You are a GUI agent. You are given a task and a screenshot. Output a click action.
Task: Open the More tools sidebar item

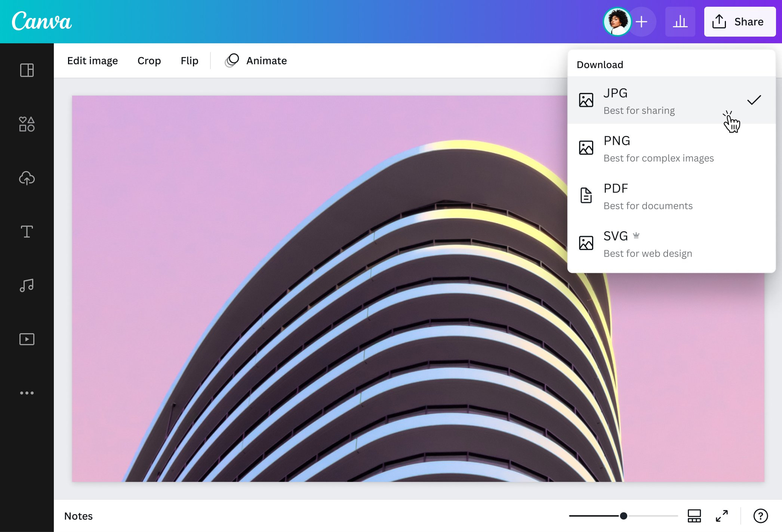pos(27,392)
